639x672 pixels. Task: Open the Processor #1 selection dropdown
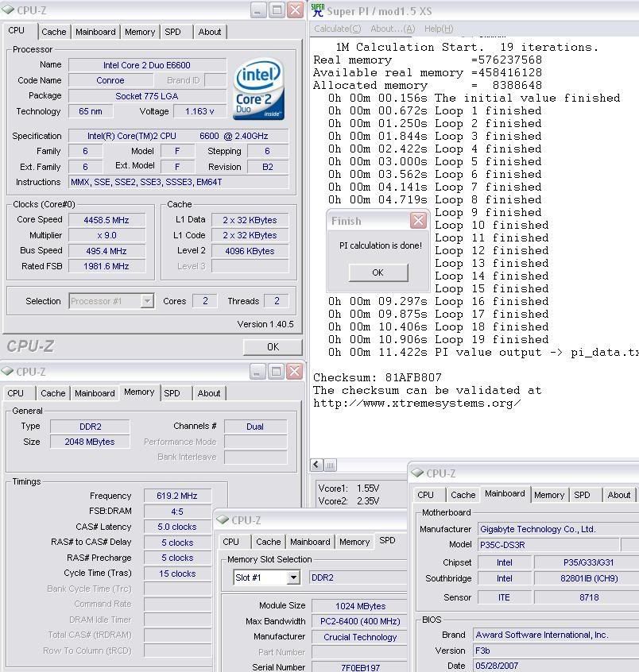(x=147, y=301)
